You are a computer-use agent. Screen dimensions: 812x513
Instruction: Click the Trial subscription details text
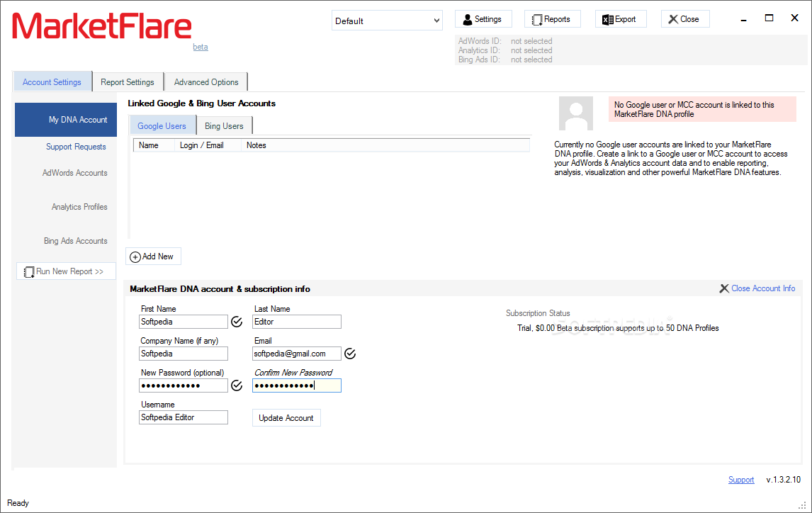point(618,328)
